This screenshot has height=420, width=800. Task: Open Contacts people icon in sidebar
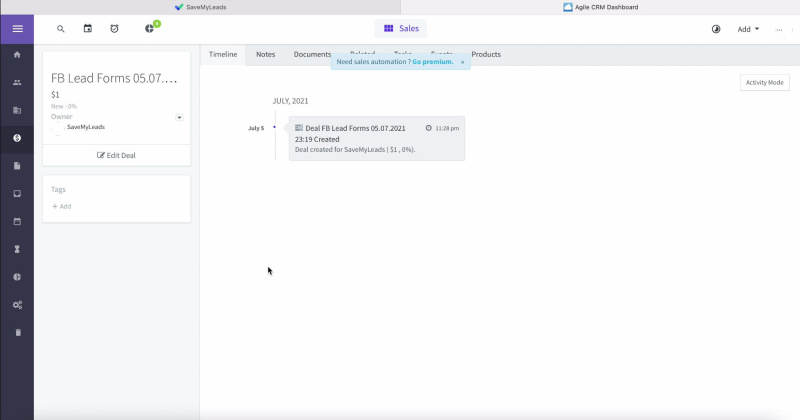coord(17,82)
